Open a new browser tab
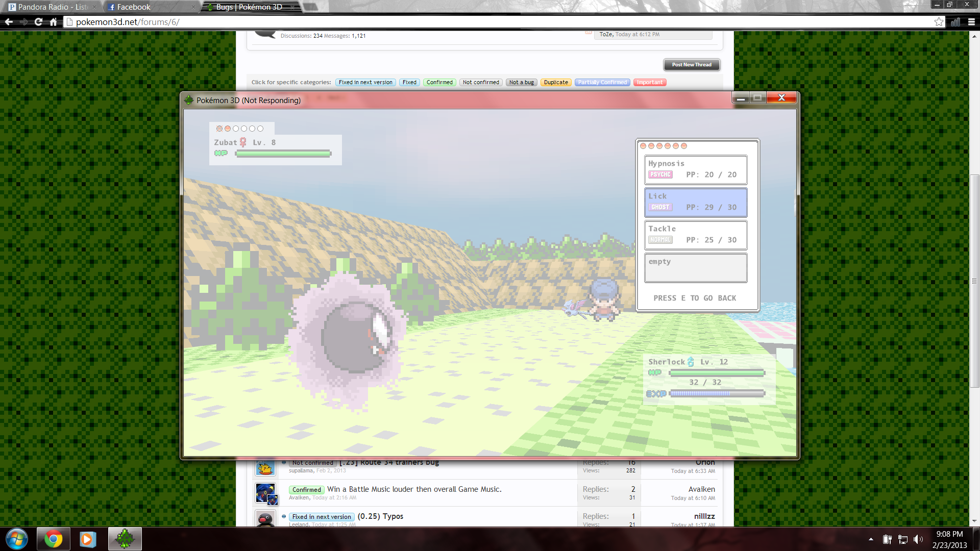980x551 pixels. click(x=310, y=7)
